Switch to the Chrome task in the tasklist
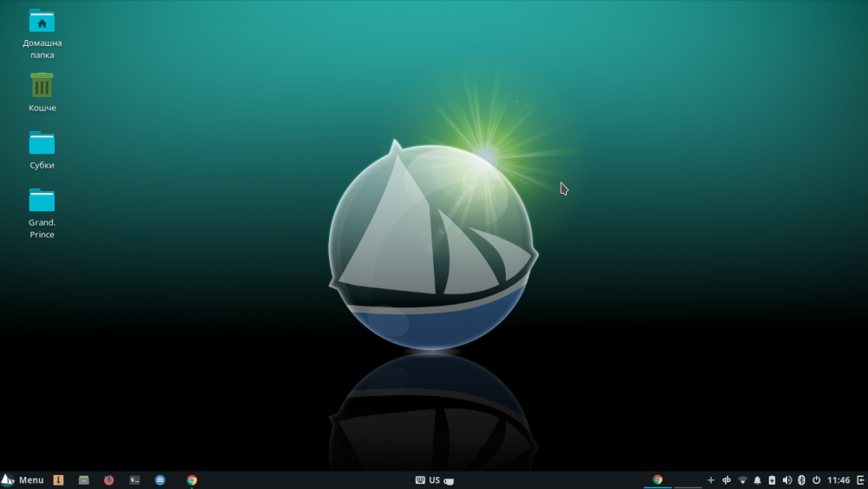 (x=658, y=479)
